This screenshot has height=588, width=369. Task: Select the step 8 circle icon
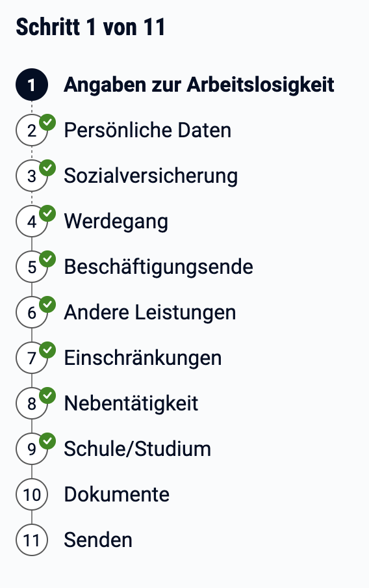click(x=32, y=403)
